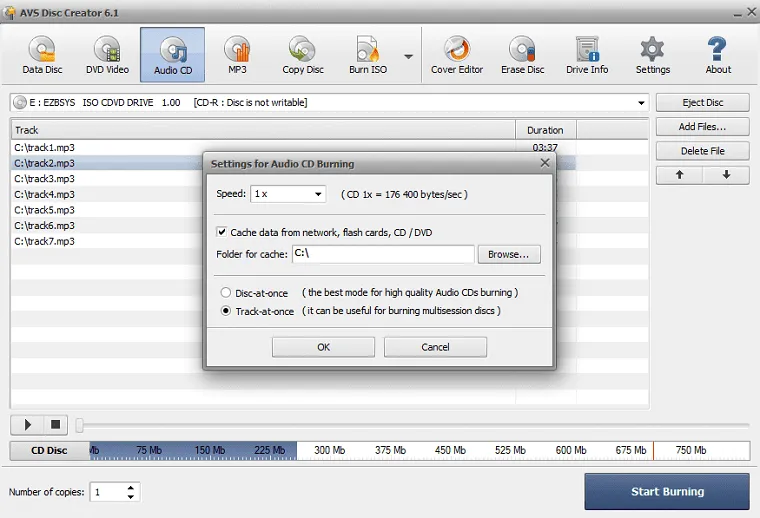The height and width of the screenshot is (518, 760).
Task: Select C:\track1.mp3 in track list
Action: click(45, 147)
